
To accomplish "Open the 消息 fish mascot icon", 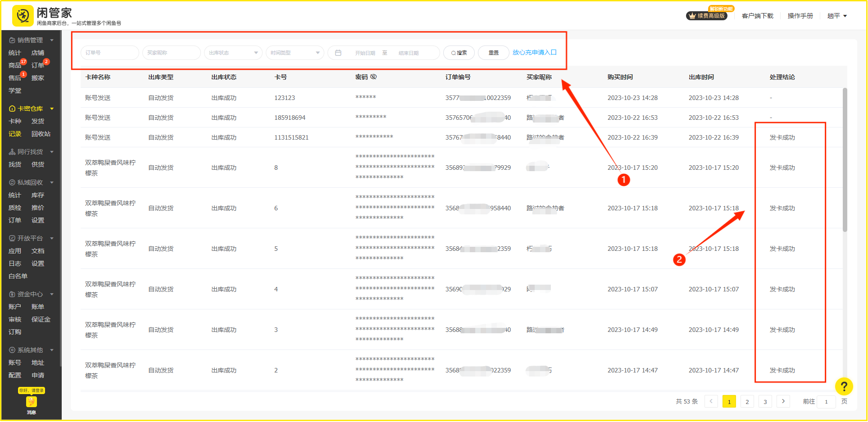I will tap(31, 402).
